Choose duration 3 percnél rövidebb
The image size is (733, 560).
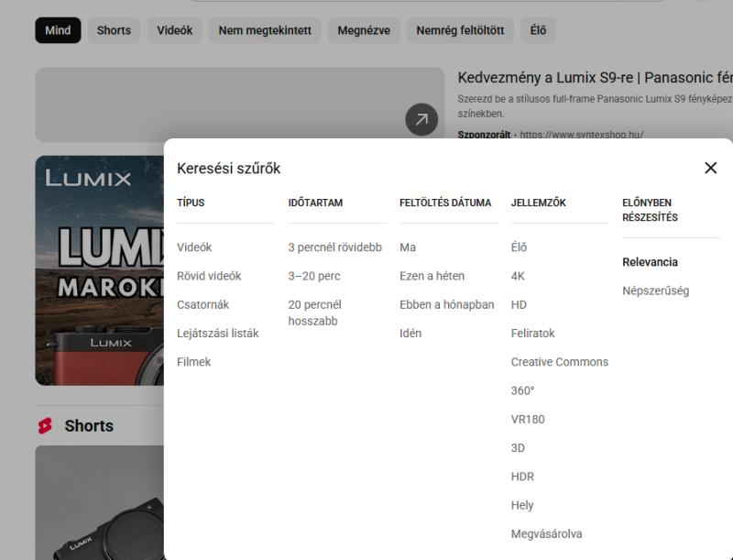point(335,247)
